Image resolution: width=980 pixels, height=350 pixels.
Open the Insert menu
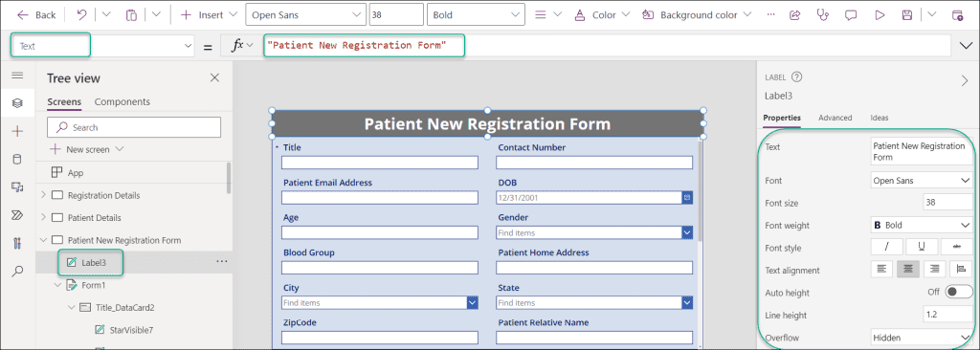pyautogui.click(x=209, y=15)
